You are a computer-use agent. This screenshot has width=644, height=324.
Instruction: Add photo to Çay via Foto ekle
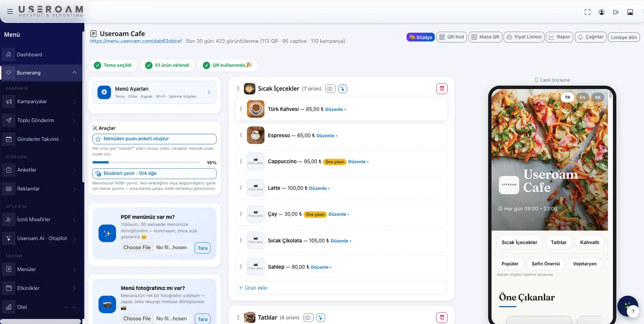[x=256, y=214]
